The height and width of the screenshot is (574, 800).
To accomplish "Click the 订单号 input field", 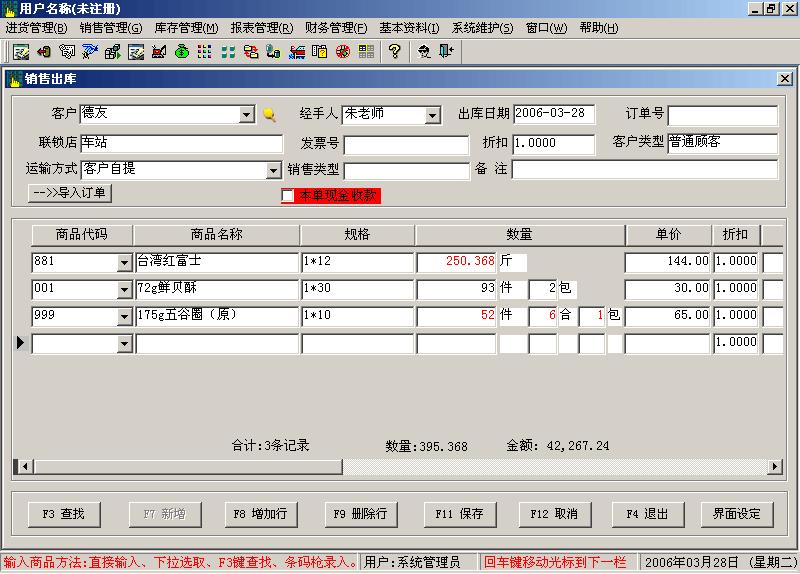I will pos(722,116).
